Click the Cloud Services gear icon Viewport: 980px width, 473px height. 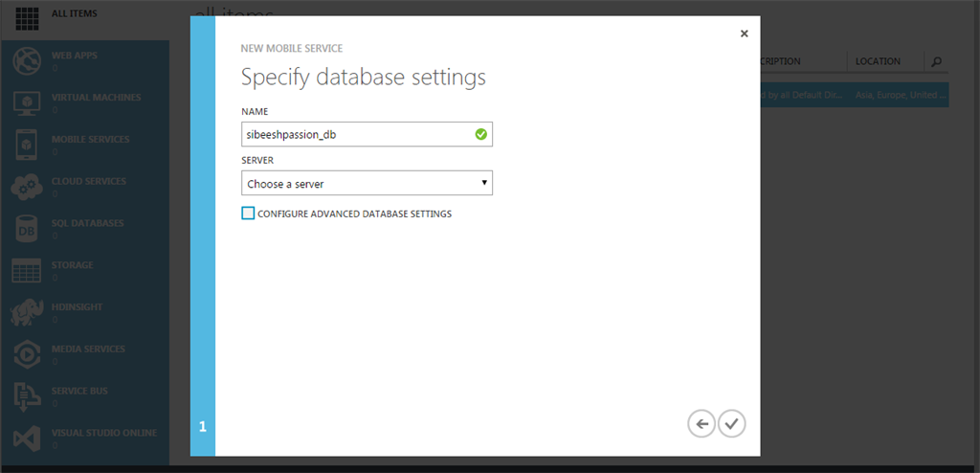(26, 187)
